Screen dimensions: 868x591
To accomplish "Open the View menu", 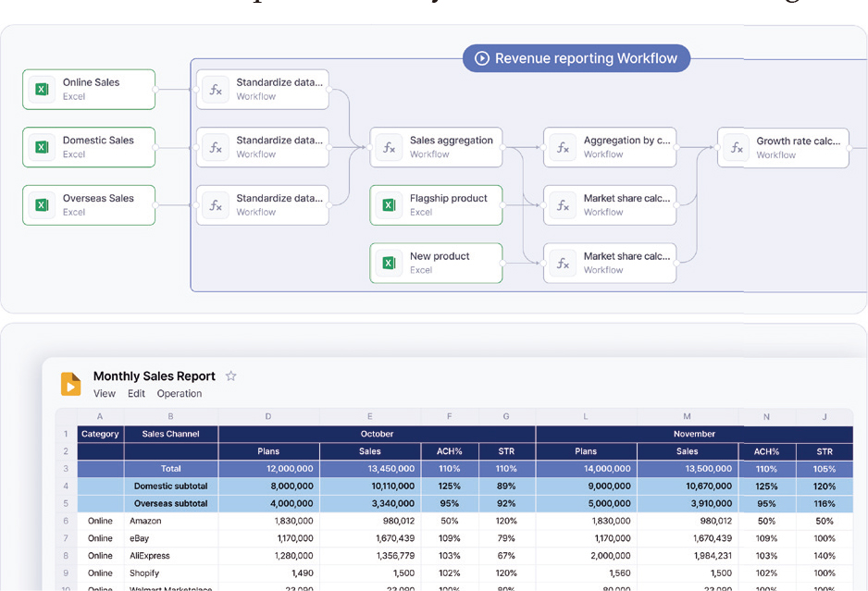I will [105, 394].
